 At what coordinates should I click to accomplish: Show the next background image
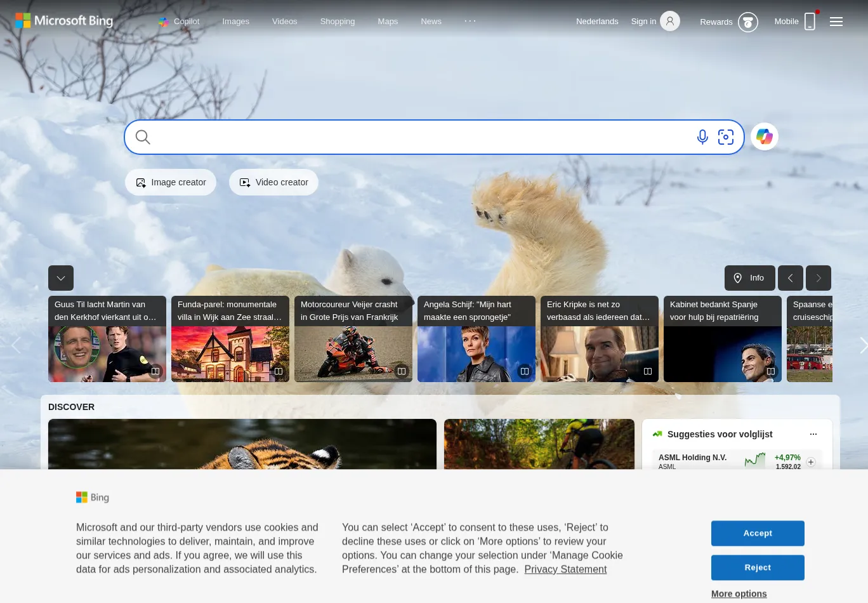click(819, 278)
